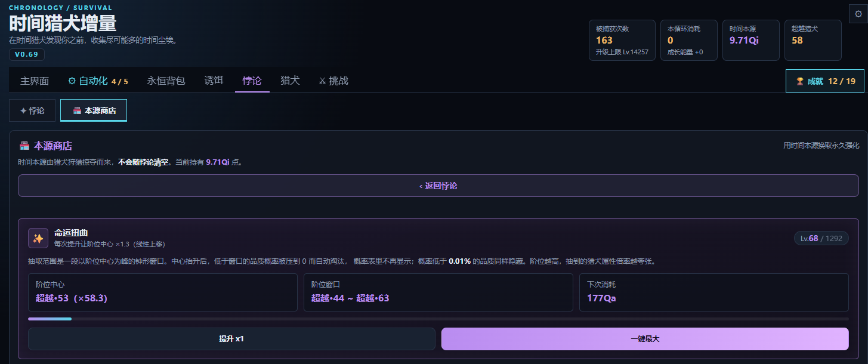Click the Lv.68 / 1292 level badge

(821, 238)
